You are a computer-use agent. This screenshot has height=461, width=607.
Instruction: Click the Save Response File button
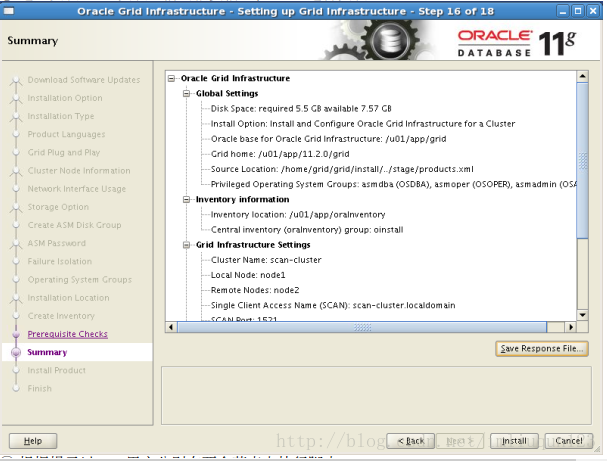click(542, 348)
